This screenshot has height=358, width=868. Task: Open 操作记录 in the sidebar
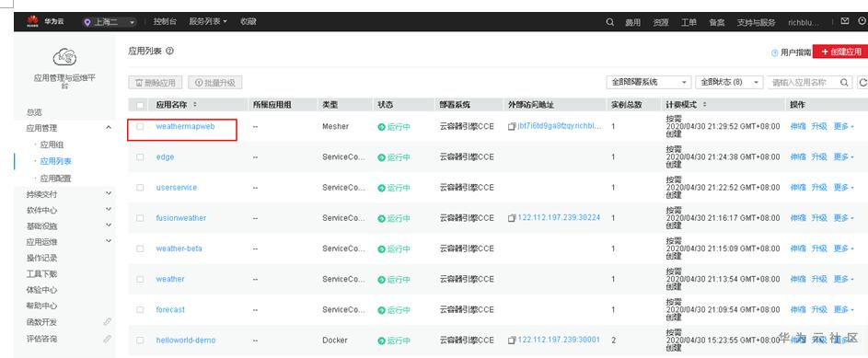pyautogui.click(x=42, y=258)
